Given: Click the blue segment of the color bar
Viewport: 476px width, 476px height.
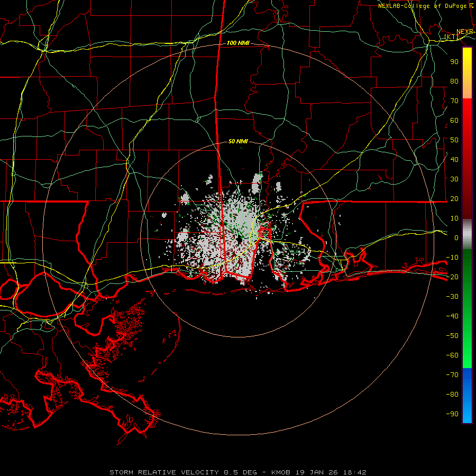Looking at the screenshot, I should coord(467,395).
